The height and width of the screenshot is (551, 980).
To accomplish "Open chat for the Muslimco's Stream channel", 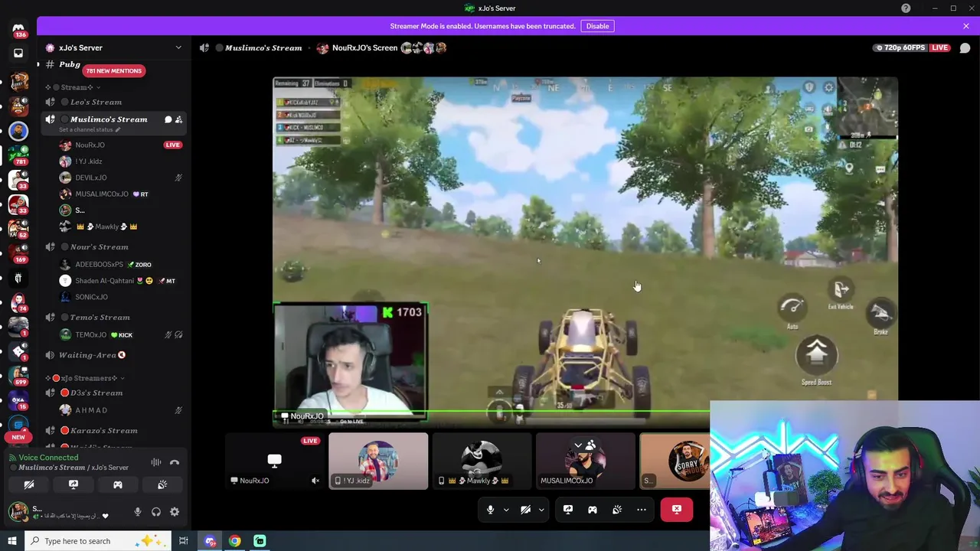I will (x=168, y=119).
